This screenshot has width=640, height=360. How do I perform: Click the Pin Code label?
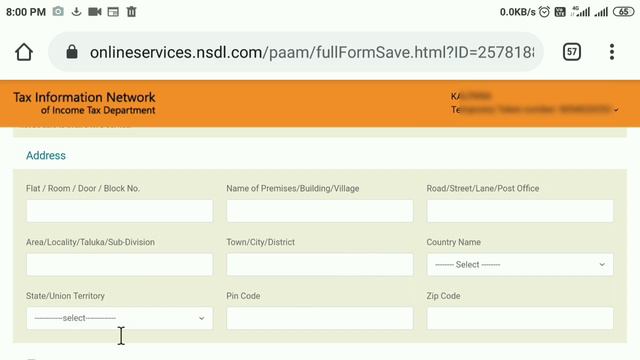243,296
